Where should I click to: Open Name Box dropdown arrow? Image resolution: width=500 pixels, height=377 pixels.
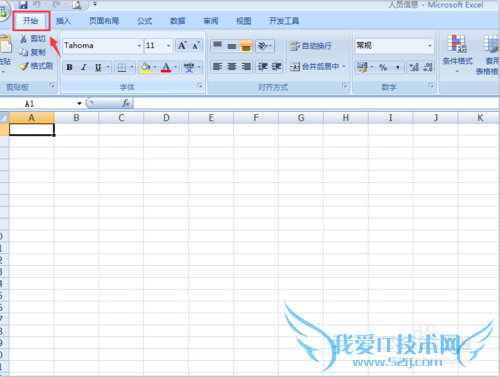point(79,103)
